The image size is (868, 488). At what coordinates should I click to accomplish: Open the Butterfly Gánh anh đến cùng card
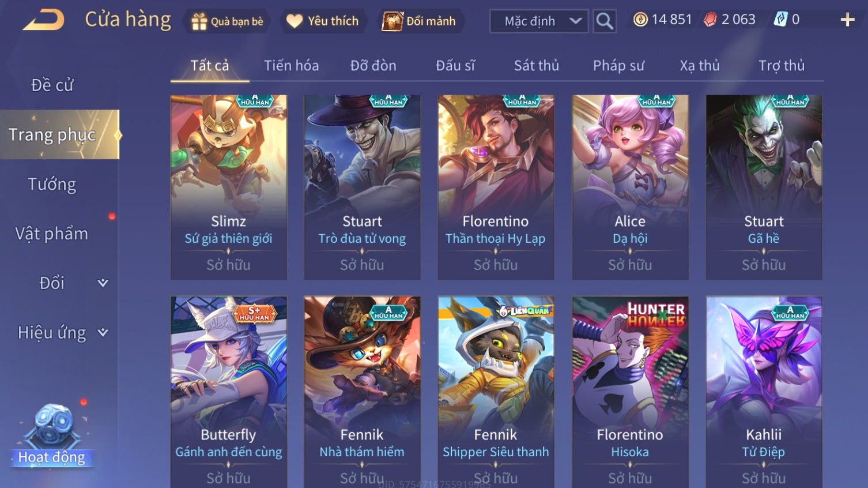tap(229, 392)
